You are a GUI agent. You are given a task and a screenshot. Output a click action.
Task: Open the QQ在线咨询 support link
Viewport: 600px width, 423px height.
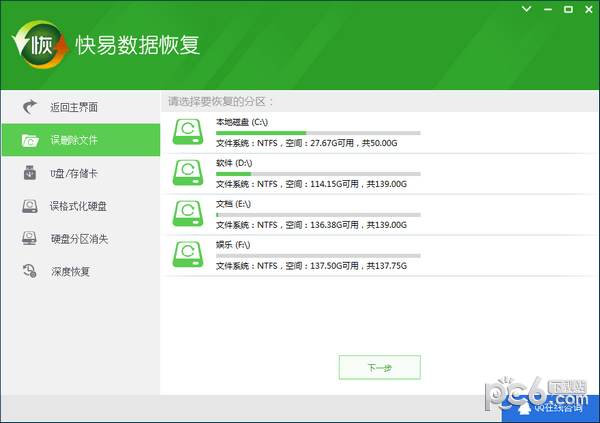click(551, 408)
